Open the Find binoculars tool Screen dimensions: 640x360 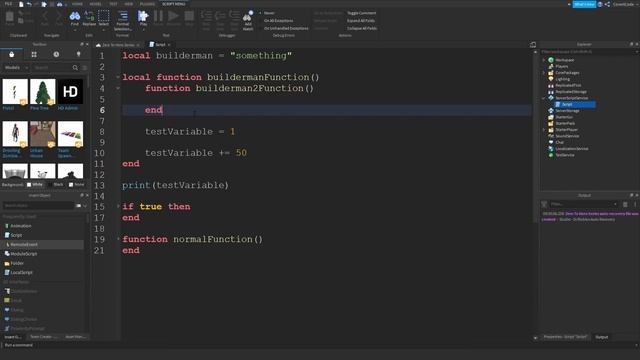[75, 18]
